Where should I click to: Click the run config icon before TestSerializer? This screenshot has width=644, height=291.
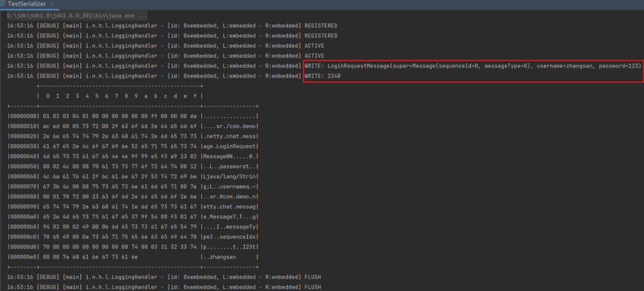pos(4,4)
